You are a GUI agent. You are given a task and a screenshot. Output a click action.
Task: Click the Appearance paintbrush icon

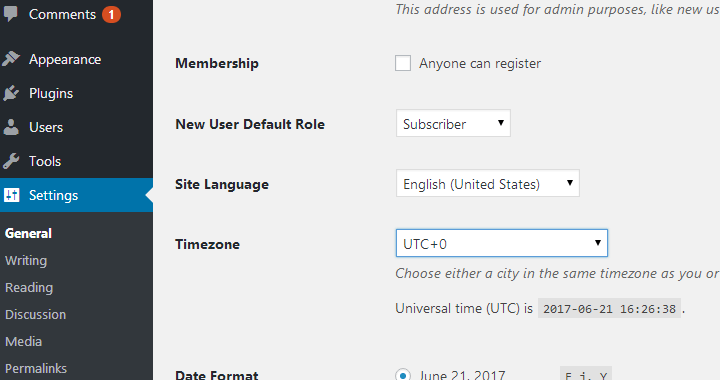pos(11,59)
